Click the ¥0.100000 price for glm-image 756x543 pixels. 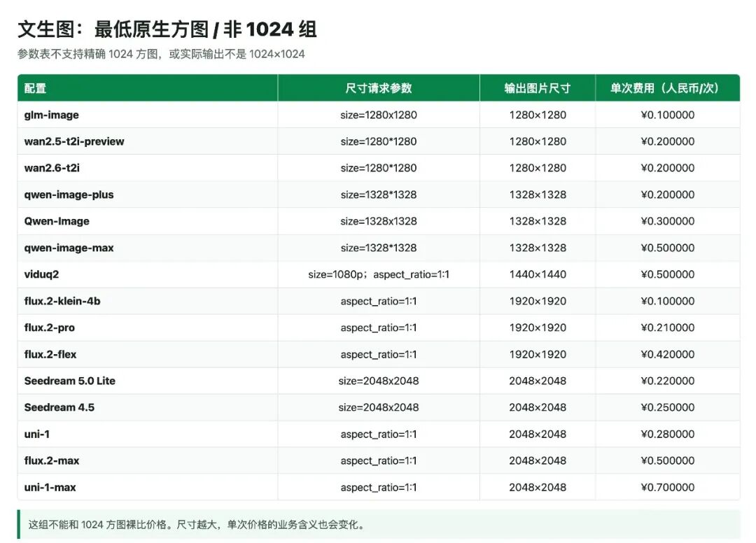click(668, 115)
